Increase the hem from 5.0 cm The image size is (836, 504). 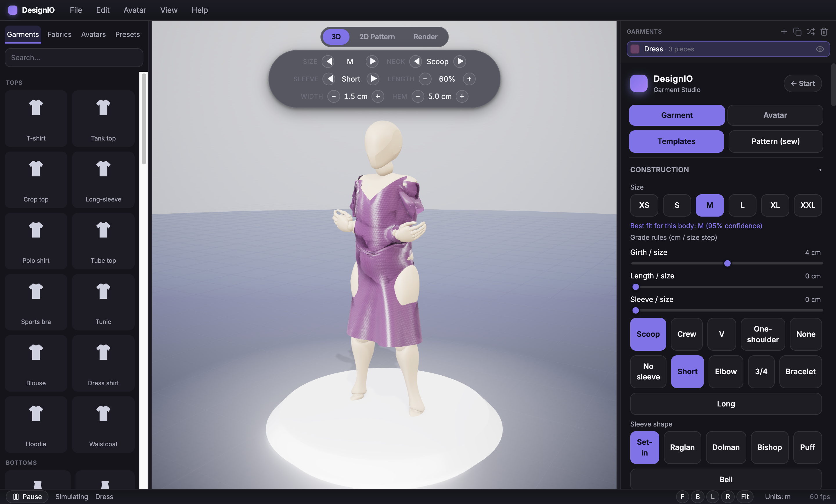click(462, 96)
